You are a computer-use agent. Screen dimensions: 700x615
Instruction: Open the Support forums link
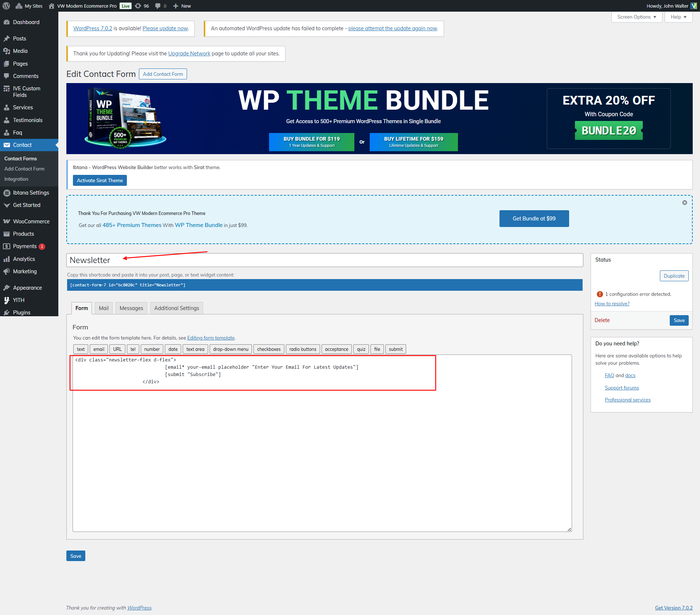pyautogui.click(x=622, y=388)
